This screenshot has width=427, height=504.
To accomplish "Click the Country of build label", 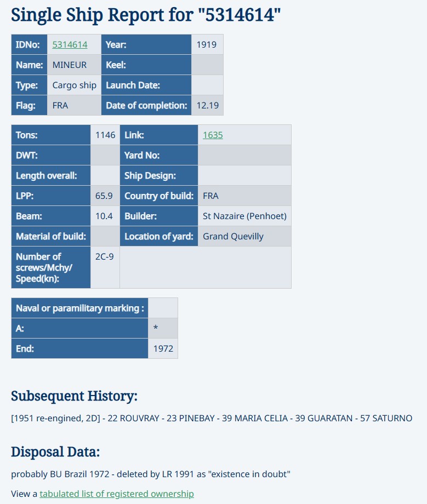I will 159,196.
